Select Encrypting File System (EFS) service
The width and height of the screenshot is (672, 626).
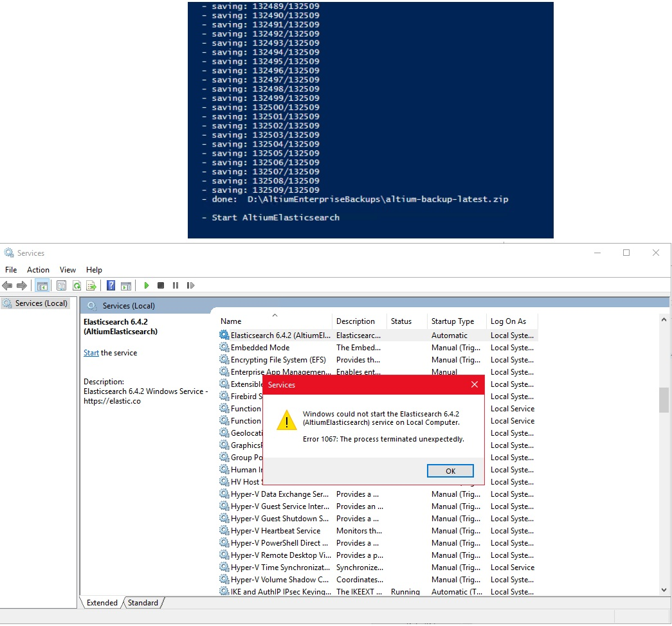[x=378, y=360]
